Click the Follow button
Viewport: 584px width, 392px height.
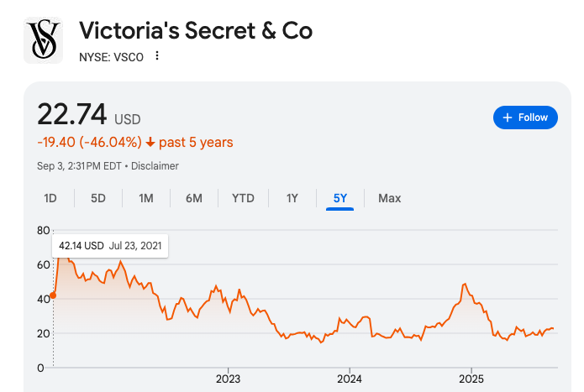[x=525, y=118]
